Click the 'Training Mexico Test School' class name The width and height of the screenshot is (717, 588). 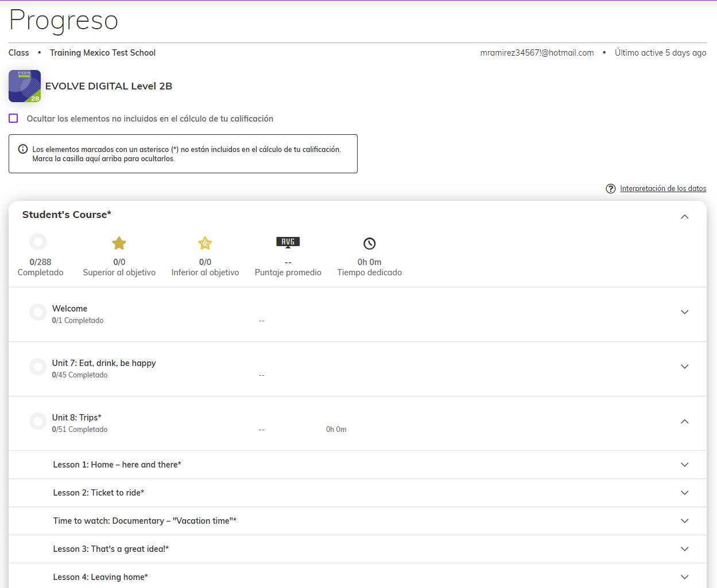[x=103, y=53]
